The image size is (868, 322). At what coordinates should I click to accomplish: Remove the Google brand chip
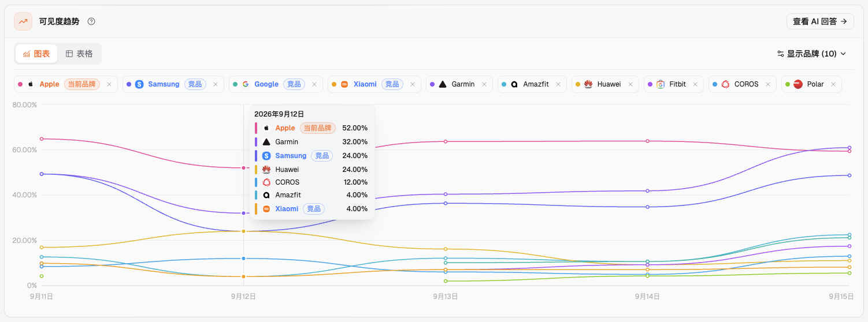(x=314, y=84)
